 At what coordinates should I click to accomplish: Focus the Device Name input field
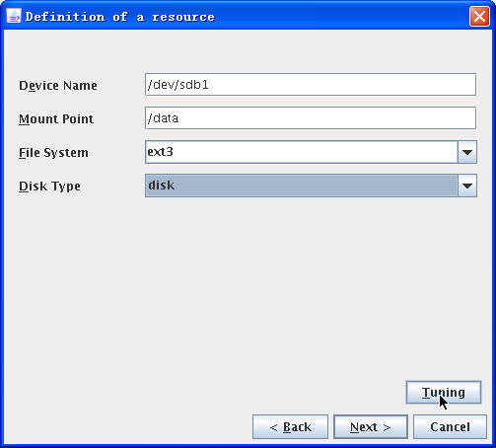[x=311, y=85]
